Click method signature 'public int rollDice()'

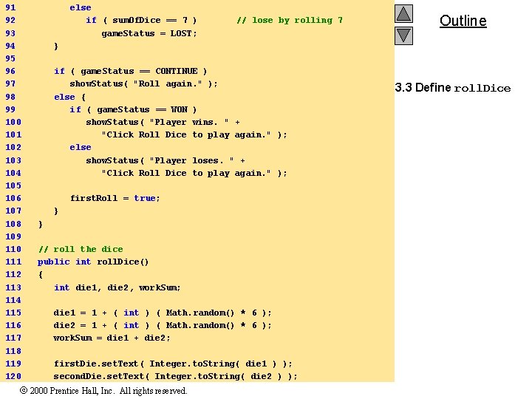click(x=93, y=262)
